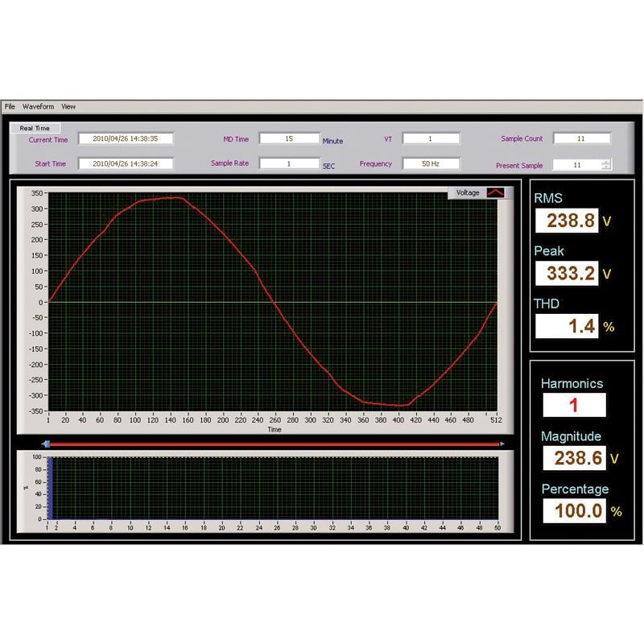This screenshot has width=644, height=644.
Task: Increase Present Sample with the up arrow
Action: (x=605, y=161)
